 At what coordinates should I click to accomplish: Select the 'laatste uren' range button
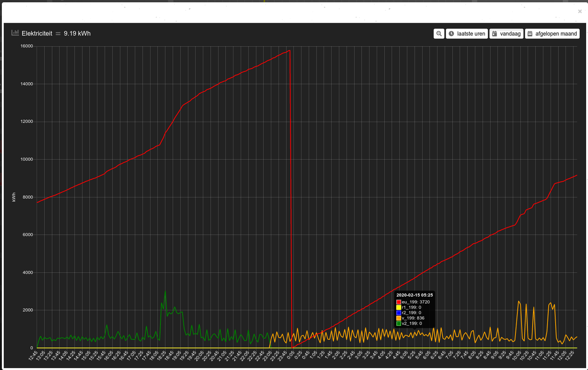pos(467,34)
